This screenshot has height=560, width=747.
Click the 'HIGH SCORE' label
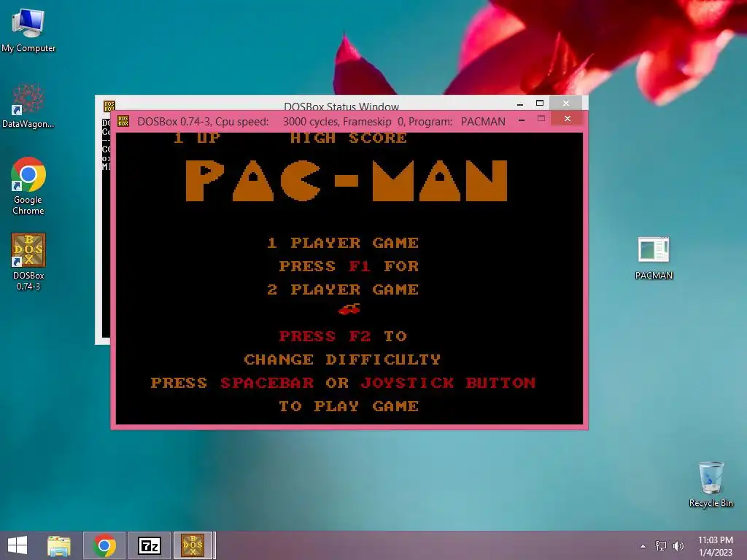click(349, 138)
